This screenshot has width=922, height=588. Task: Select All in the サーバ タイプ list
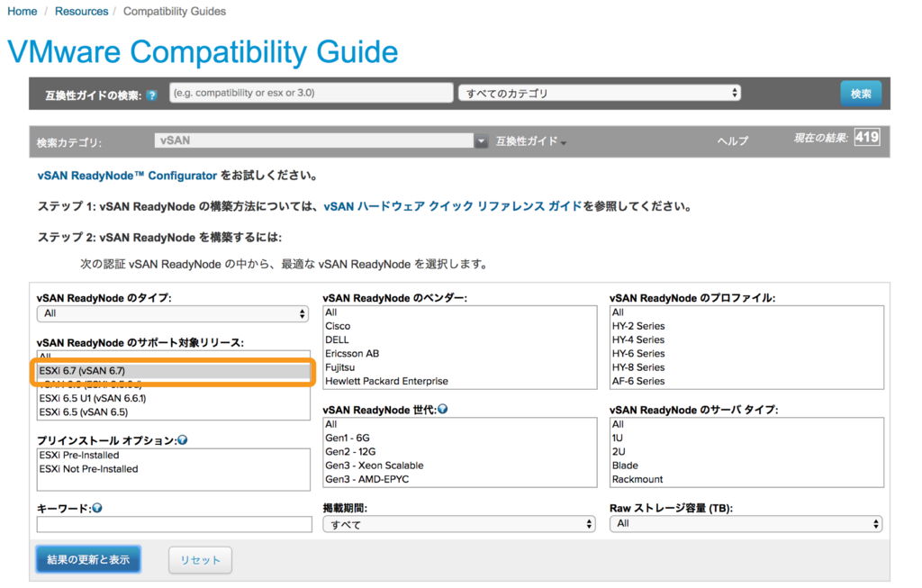746,424
